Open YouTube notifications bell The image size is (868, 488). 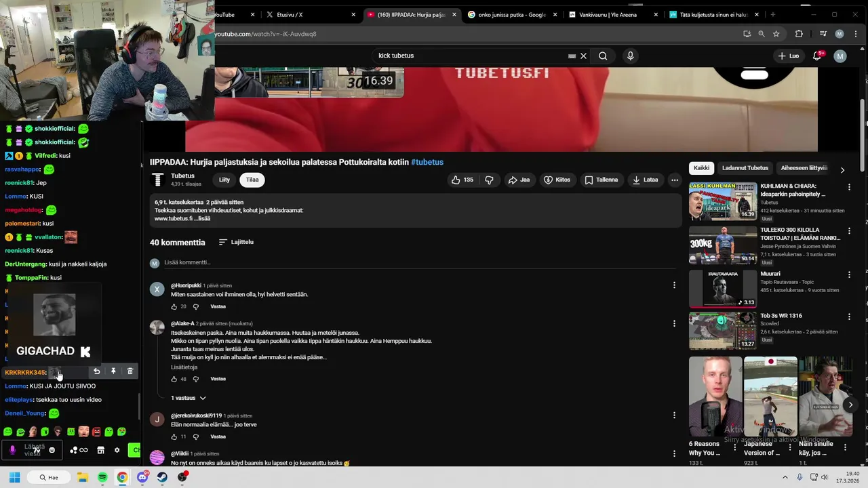click(x=818, y=56)
